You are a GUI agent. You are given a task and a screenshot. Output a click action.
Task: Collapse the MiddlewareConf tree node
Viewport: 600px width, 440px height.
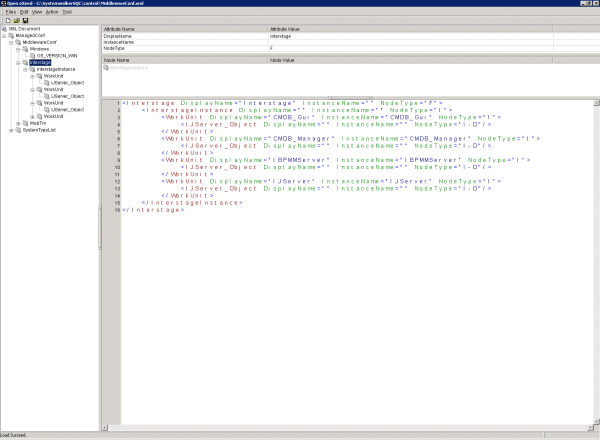click(12, 43)
